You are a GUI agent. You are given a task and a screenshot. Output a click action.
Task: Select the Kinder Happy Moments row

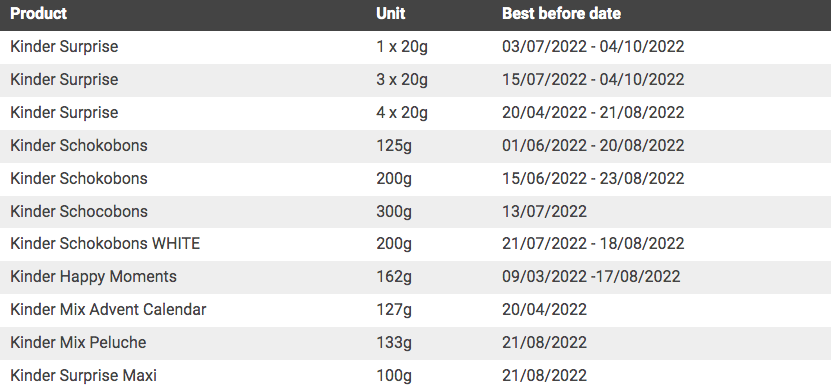coord(416,277)
